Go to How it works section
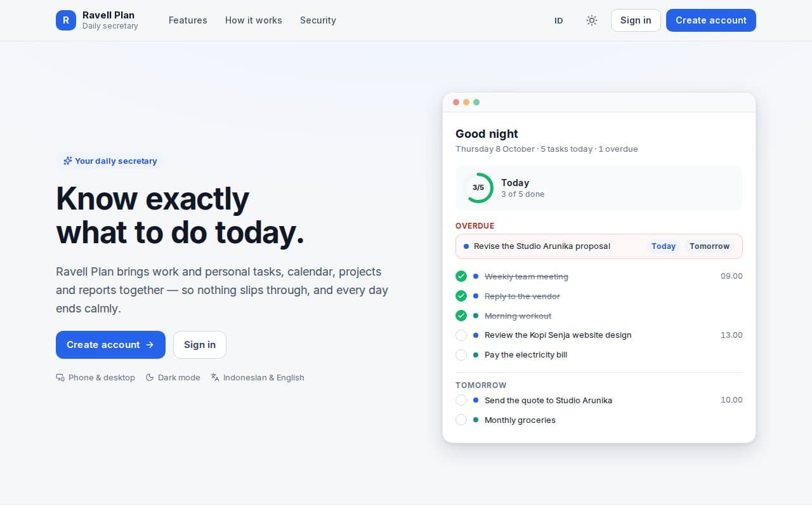 (x=254, y=20)
